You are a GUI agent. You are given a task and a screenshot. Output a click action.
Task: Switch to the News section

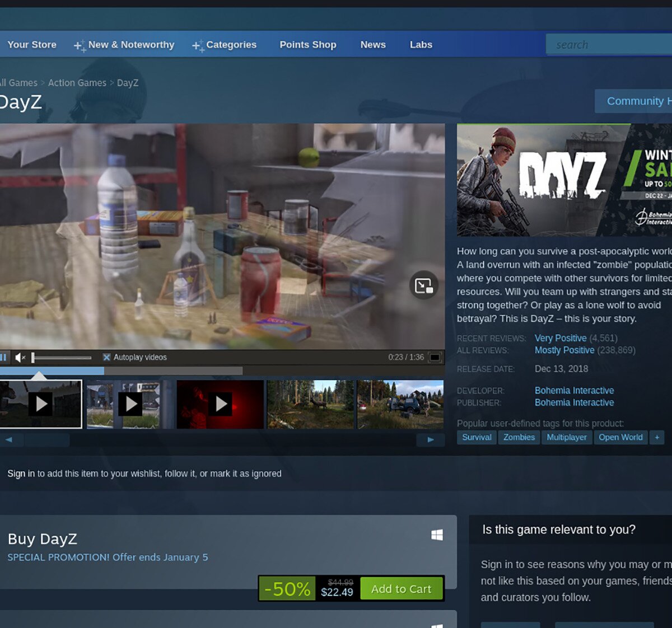pyautogui.click(x=372, y=44)
